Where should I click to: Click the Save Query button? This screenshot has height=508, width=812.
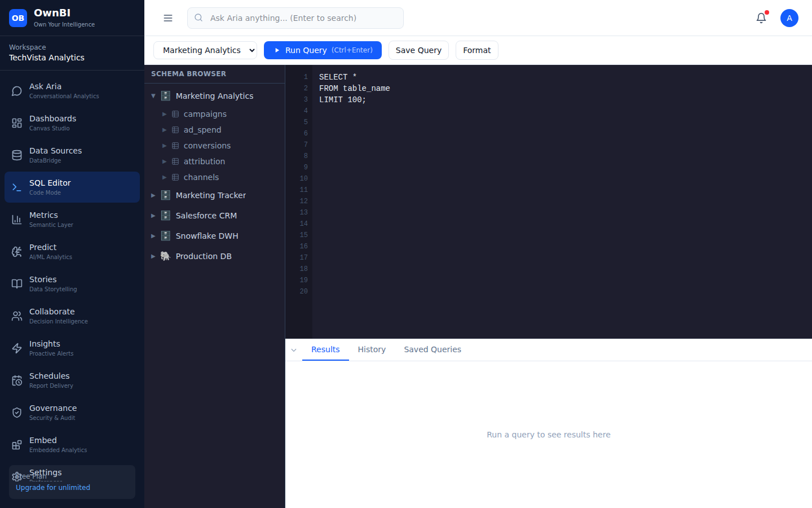(418, 50)
